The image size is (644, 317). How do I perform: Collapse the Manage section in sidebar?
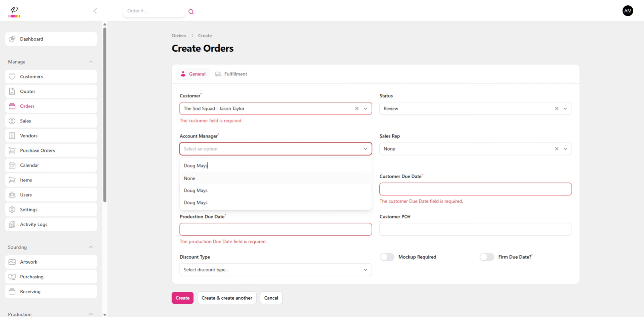click(x=91, y=61)
